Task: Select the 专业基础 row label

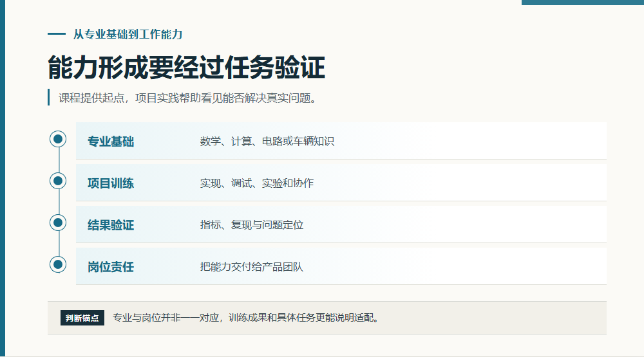Action: click(x=111, y=142)
